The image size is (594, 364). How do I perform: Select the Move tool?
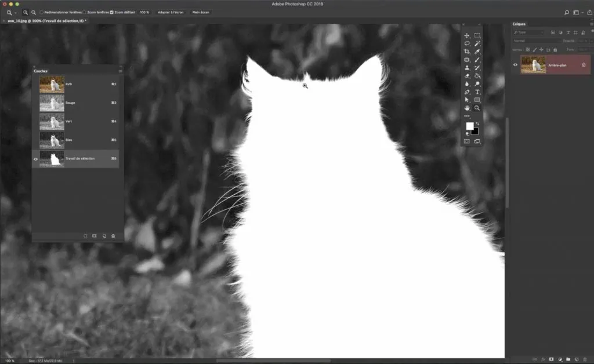467,35
